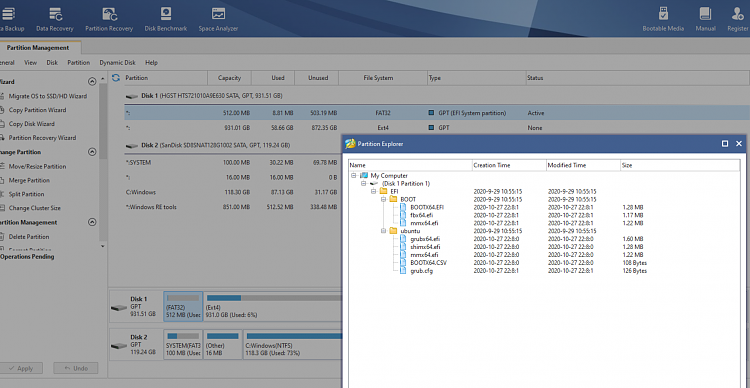This screenshot has height=388, width=750.
Task: Collapse the Change Partition section
Action: pyautogui.click(x=92, y=152)
